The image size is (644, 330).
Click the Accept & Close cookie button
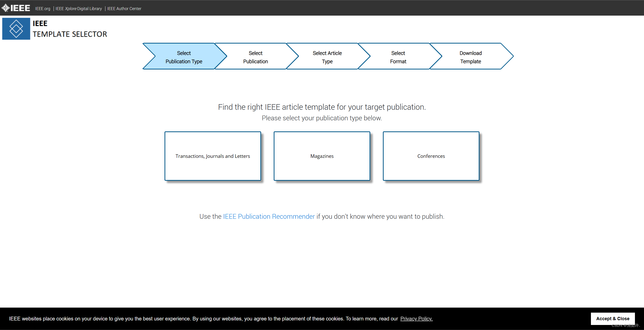614,319
